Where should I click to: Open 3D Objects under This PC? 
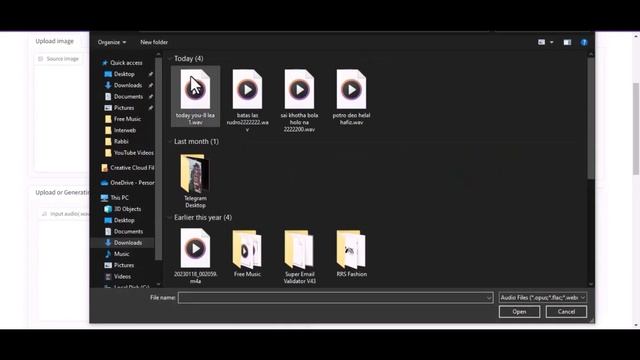coord(127,209)
